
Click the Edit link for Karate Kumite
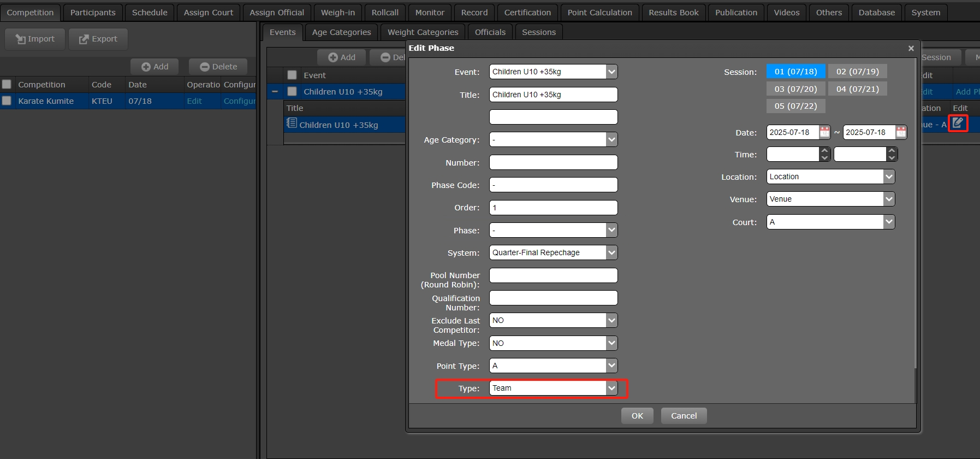tap(194, 101)
